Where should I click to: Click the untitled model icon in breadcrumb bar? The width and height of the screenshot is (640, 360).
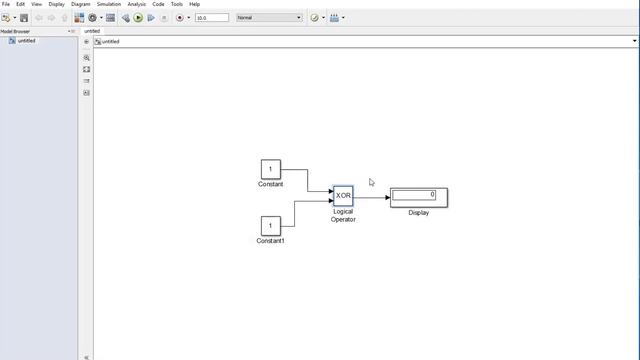[98, 42]
